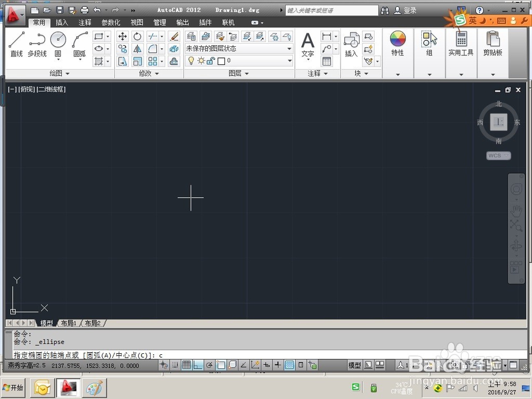The height and width of the screenshot is (399, 532).
Task: Click the Table tool icon
Action: [327, 61]
